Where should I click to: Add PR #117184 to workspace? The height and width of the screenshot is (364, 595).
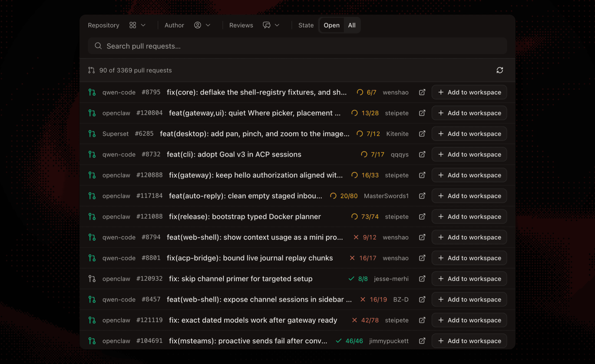pos(469,196)
